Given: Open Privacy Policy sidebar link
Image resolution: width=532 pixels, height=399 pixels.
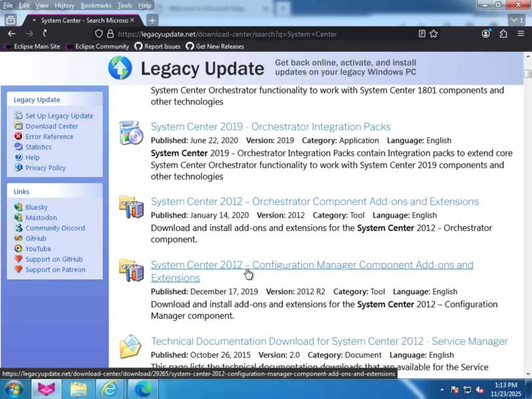Looking at the screenshot, I should click(46, 168).
